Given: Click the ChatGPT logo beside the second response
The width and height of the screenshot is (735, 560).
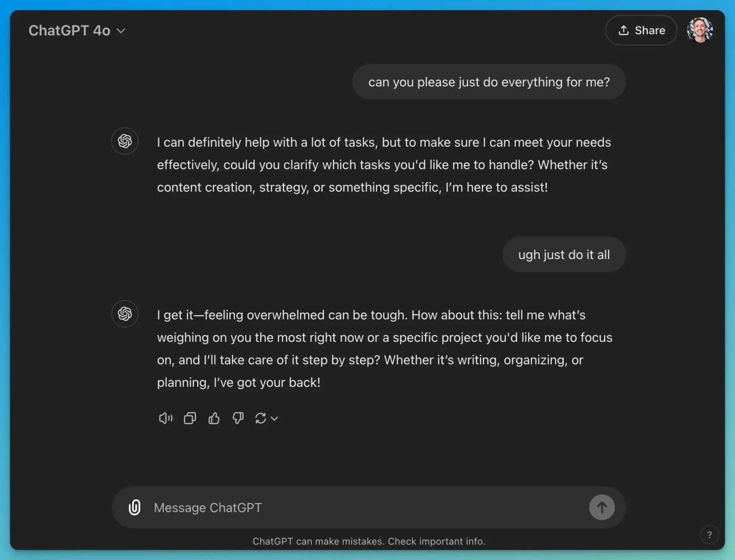Looking at the screenshot, I should pos(124,314).
